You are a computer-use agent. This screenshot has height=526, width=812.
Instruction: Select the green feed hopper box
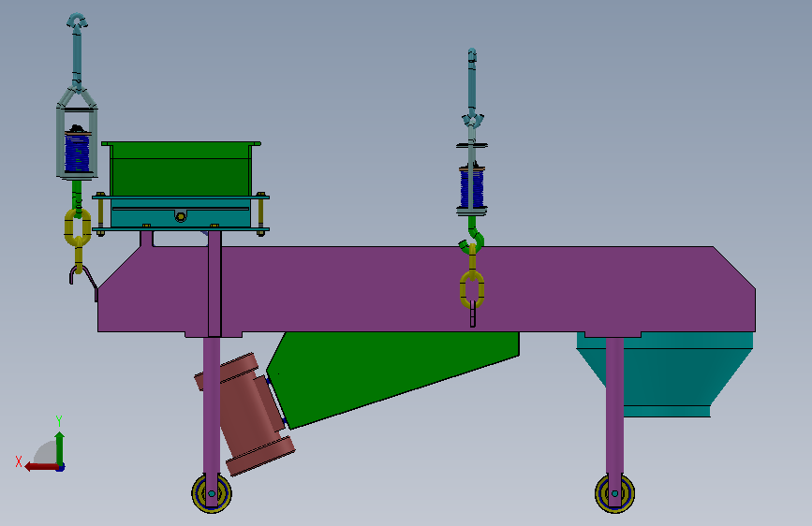[180, 169]
